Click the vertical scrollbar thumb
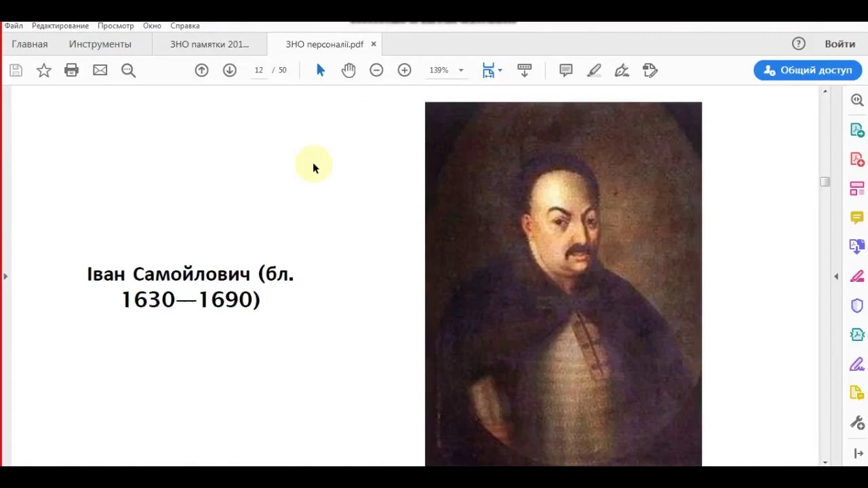Image resolution: width=868 pixels, height=488 pixels. click(825, 182)
